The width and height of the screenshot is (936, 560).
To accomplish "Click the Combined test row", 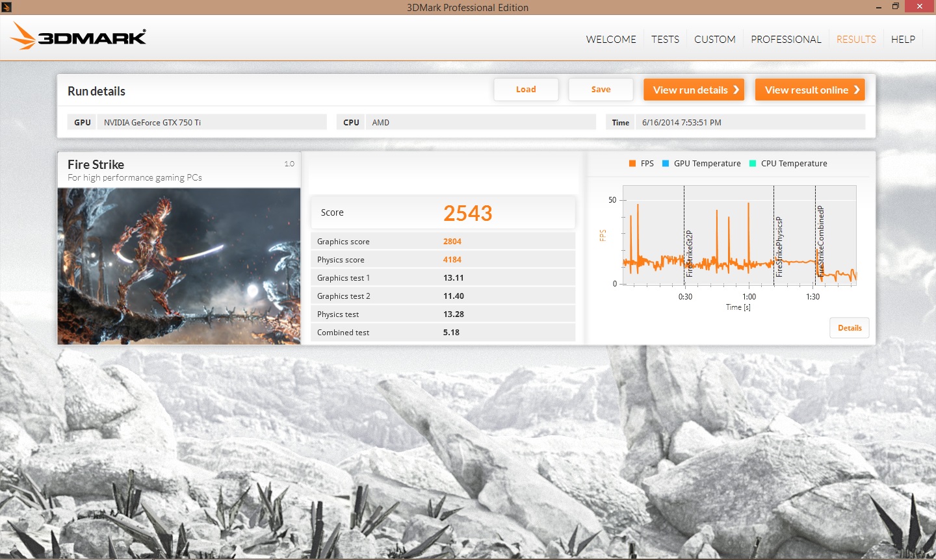I will pyautogui.click(x=443, y=333).
